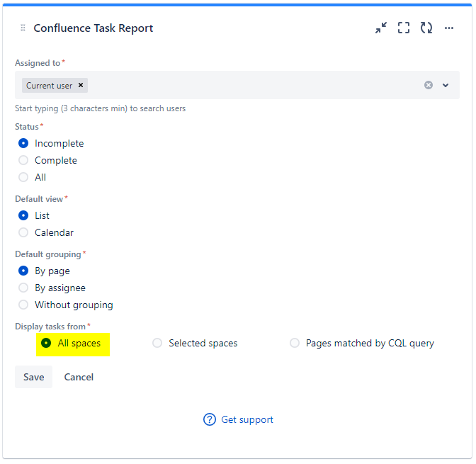The height and width of the screenshot is (464, 476).
Task: Open the gadget more options menu
Action: [x=448, y=28]
